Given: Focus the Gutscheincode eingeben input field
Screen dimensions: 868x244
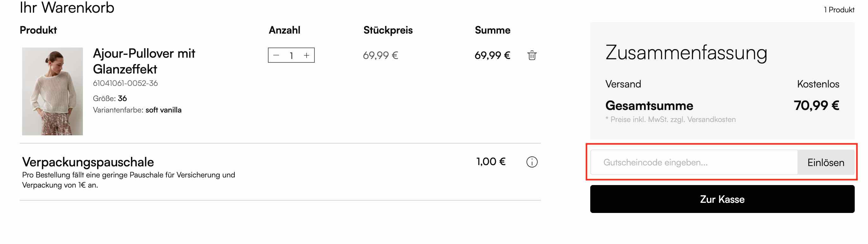Looking at the screenshot, I should point(694,162).
